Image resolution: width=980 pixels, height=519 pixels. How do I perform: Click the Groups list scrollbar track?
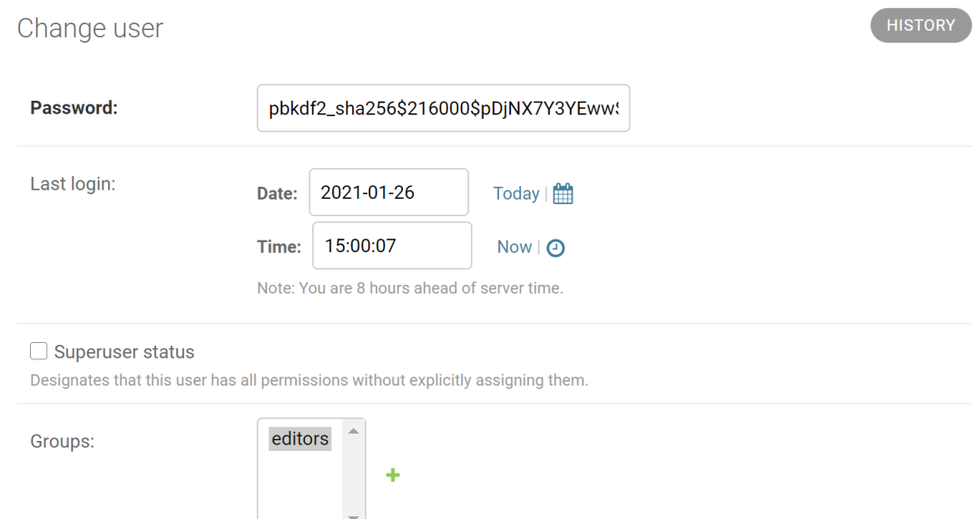click(x=353, y=475)
